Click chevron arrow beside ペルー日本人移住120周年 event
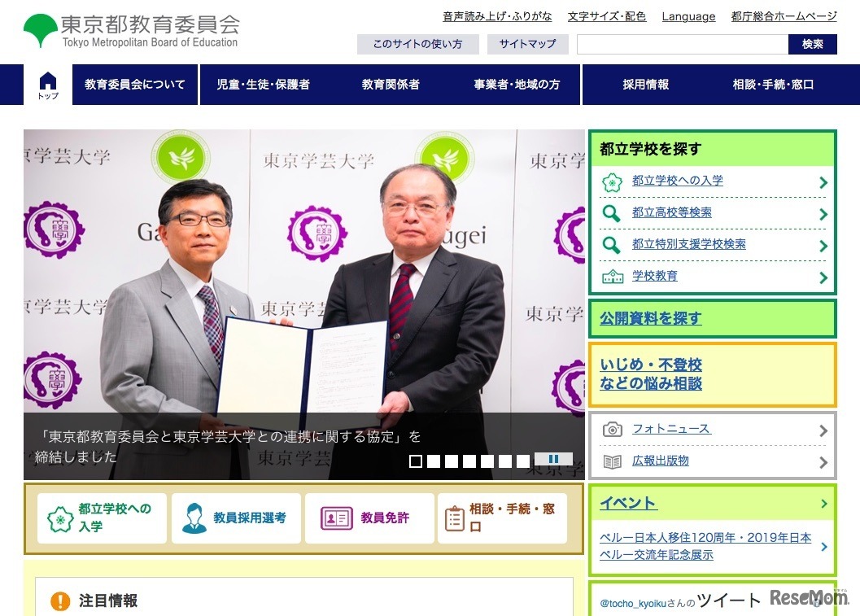This screenshot has height=616, width=860. click(x=824, y=546)
